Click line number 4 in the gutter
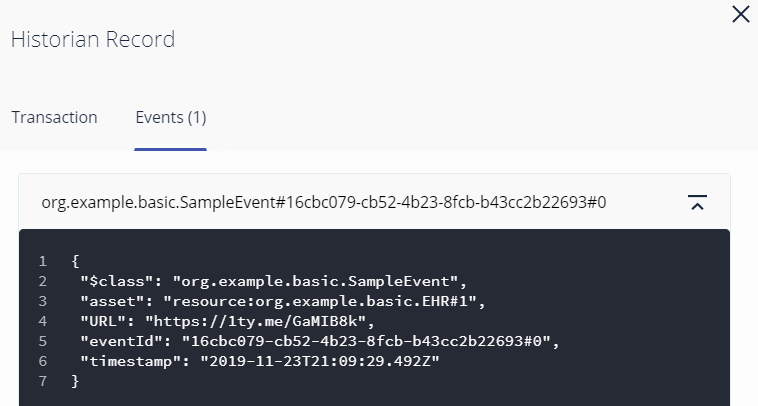The width and height of the screenshot is (758, 406). click(43, 321)
